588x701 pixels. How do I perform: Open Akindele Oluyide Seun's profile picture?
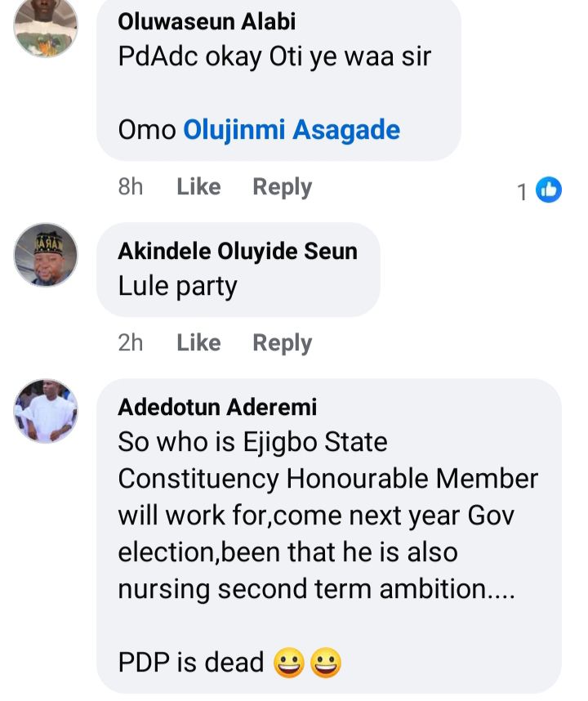pos(46,255)
